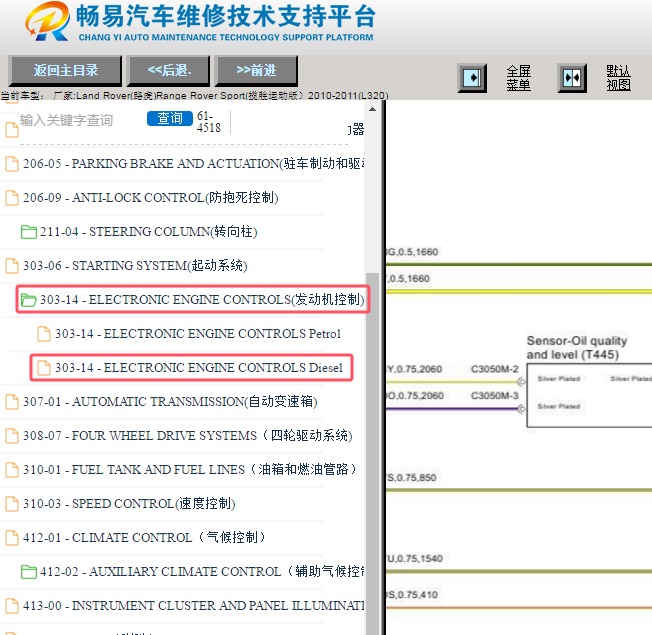Expand 211-04 Steering Column folder
The height and width of the screenshot is (635, 652).
pyautogui.click(x=148, y=232)
